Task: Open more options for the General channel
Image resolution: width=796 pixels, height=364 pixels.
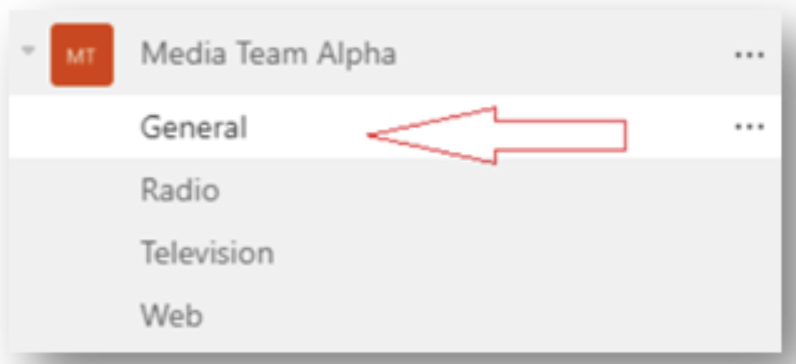Action: 749,127
